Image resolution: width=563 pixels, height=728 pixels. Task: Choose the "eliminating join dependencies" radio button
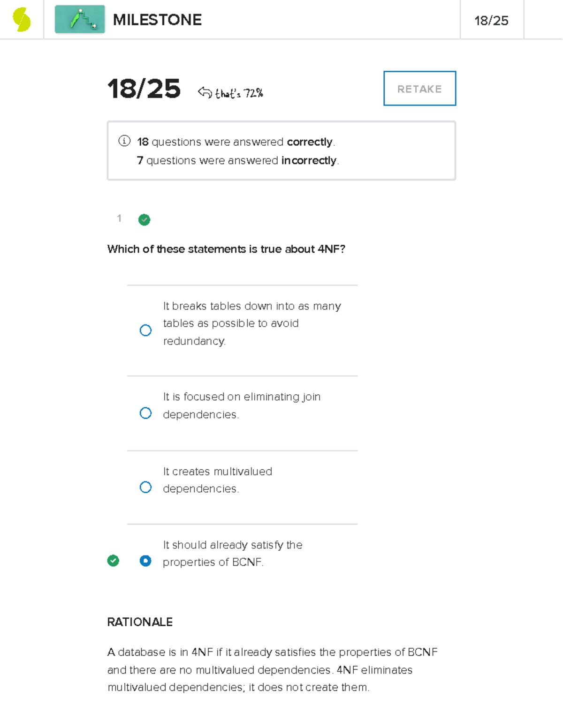pyautogui.click(x=145, y=413)
